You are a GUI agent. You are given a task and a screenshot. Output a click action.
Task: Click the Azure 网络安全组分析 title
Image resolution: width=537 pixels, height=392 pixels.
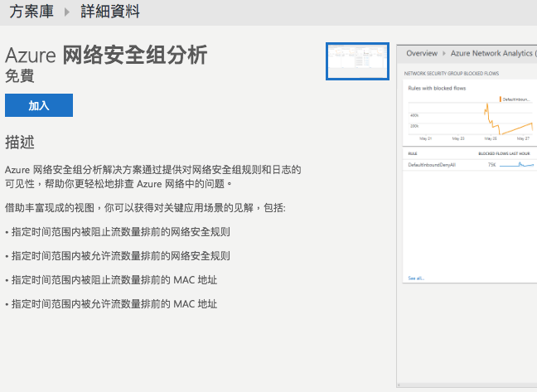click(106, 55)
